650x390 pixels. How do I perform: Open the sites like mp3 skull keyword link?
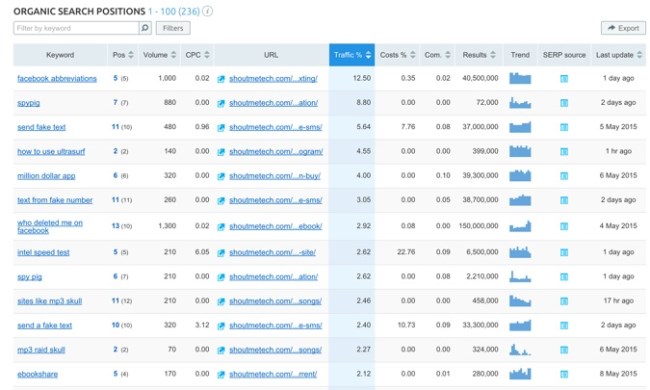(x=49, y=301)
